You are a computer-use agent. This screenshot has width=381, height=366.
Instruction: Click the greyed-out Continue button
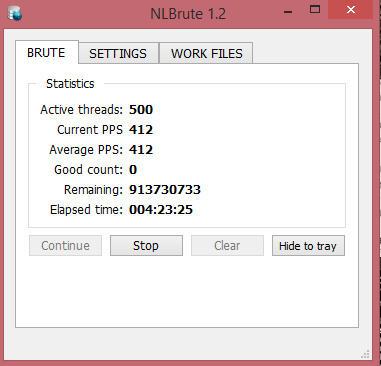[65, 246]
